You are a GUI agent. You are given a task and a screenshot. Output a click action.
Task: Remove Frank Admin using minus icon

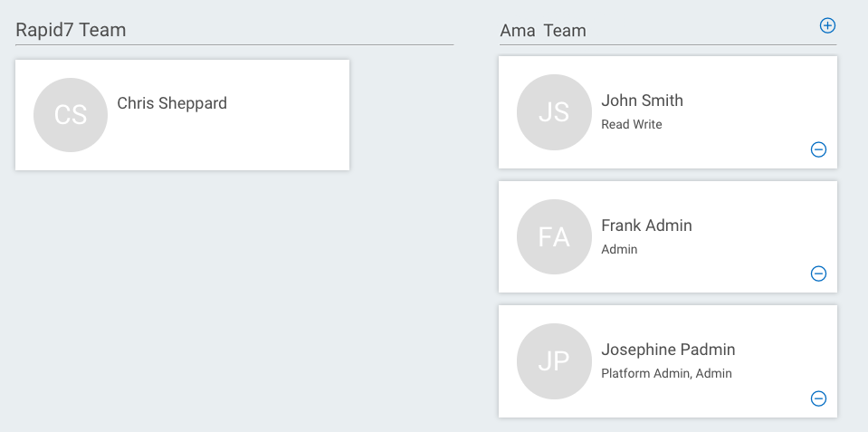pyautogui.click(x=818, y=274)
